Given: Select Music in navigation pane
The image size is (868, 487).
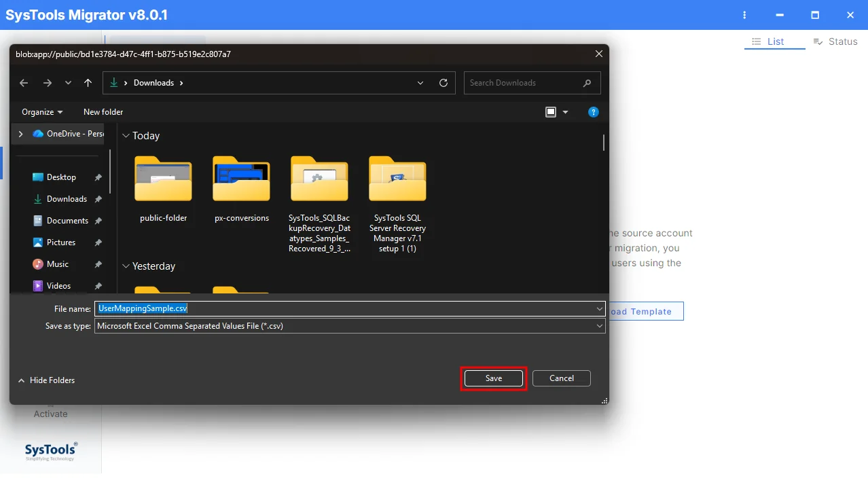Looking at the screenshot, I should [x=58, y=264].
